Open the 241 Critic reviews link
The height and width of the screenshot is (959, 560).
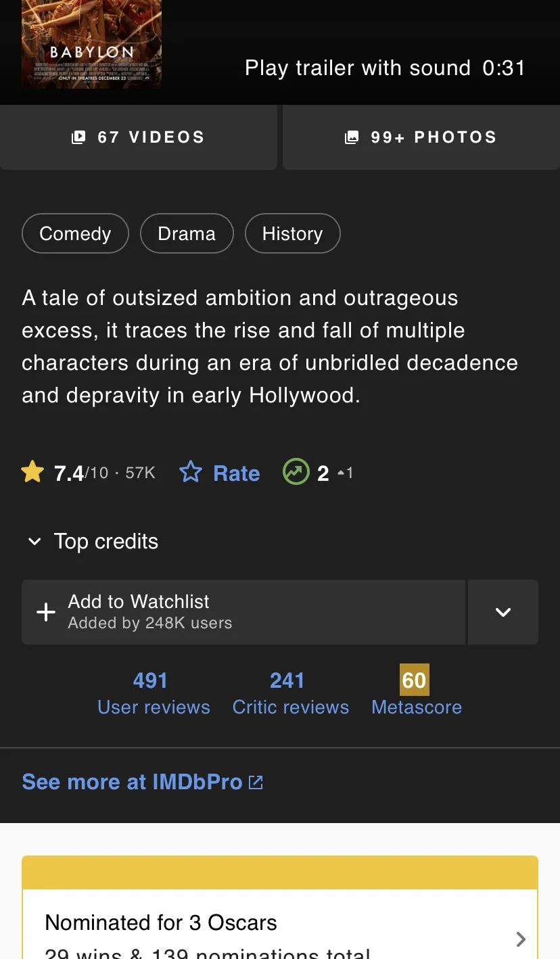click(x=291, y=693)
